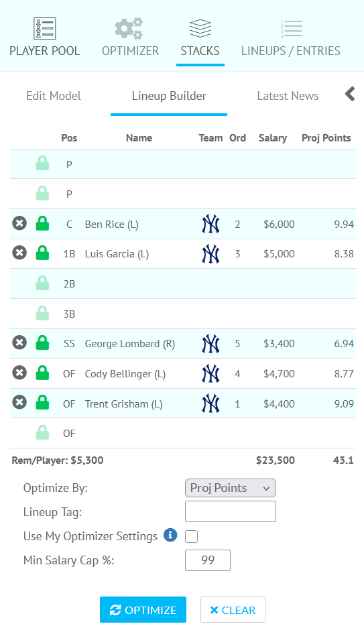The width and height of the screenshot is (364, 624).
Task: Open the Optimizer gears icon
Action: click(129, 29)
